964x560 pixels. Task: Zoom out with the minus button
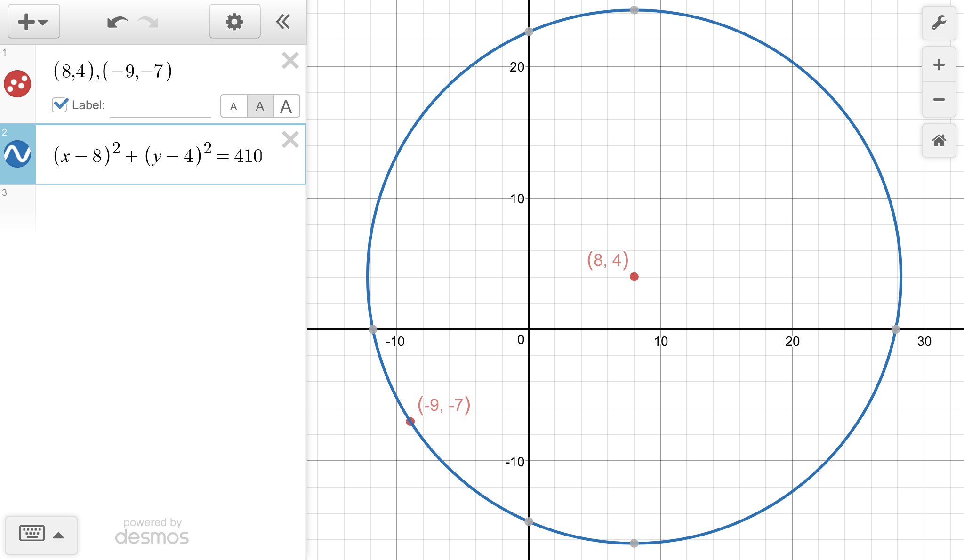939,99
